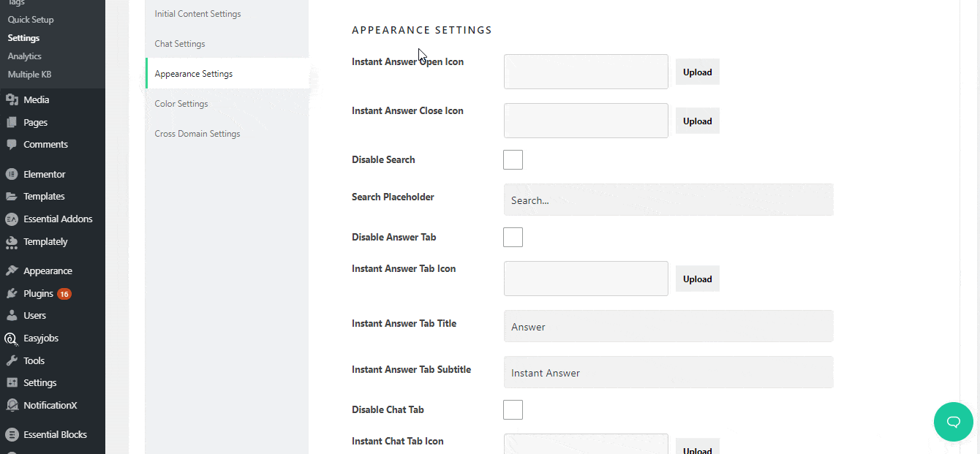Click Upload for Instant Answer Tab Icon

pyautogui.click(x=697, y=279)
